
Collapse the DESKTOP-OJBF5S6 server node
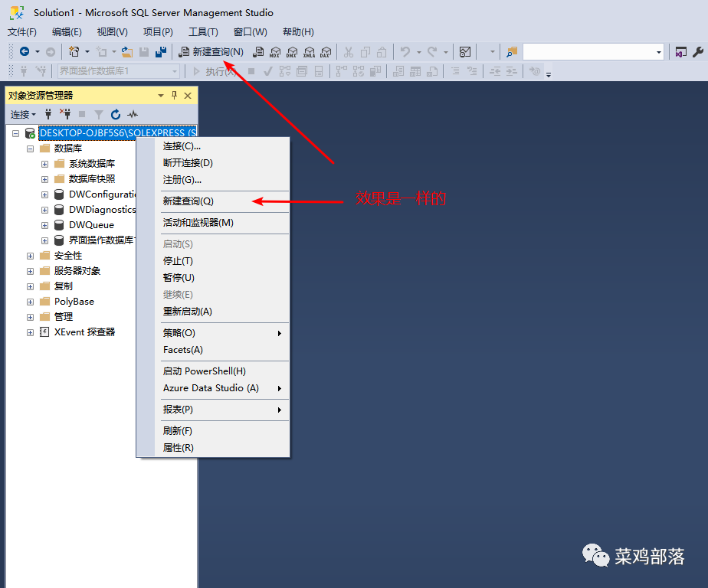pyautogui.click(x=16, y=133)
